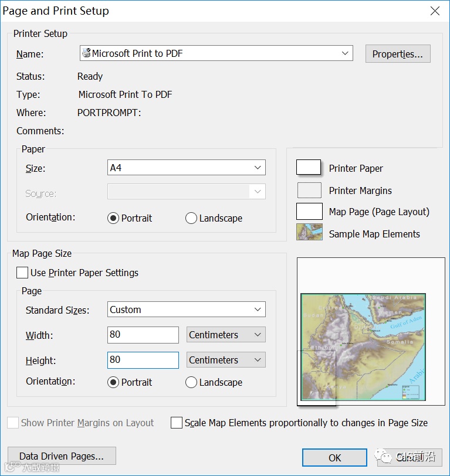Click the 'Ready' status text

[90, 76]
